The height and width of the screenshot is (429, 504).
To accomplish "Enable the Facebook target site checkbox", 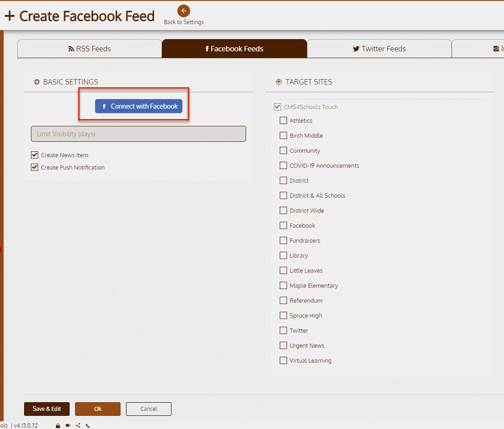I will pos(283,225).
